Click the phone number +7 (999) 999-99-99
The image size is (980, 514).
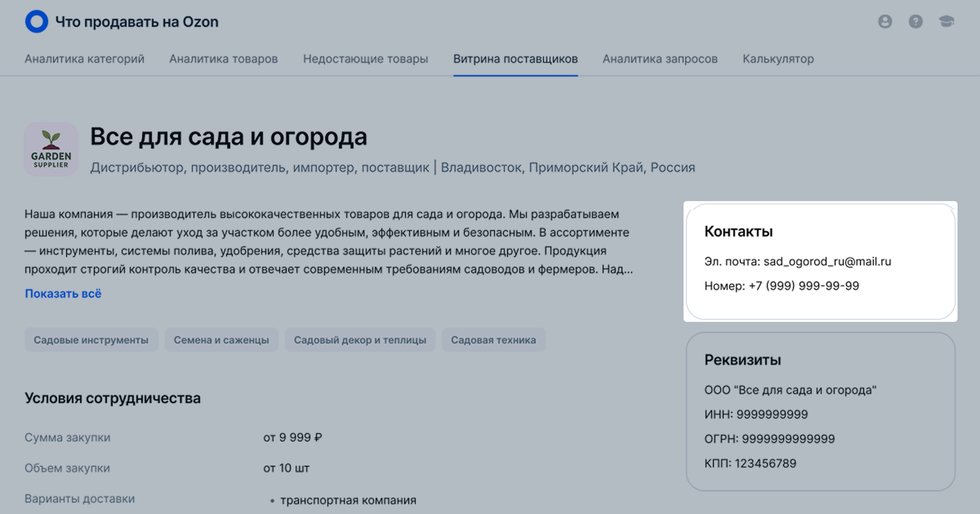pyautogui.click(x=804, y=286)
